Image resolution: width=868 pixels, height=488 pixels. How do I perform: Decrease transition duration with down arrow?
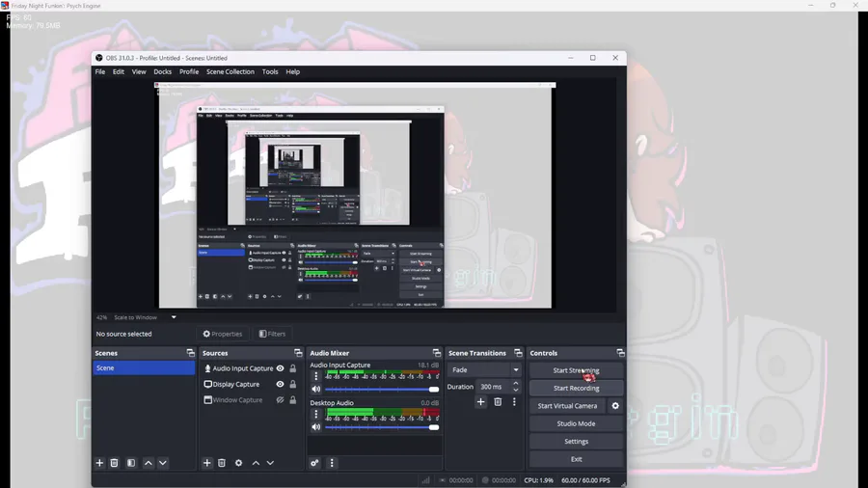pyautogui.click(x=516, y=390)
